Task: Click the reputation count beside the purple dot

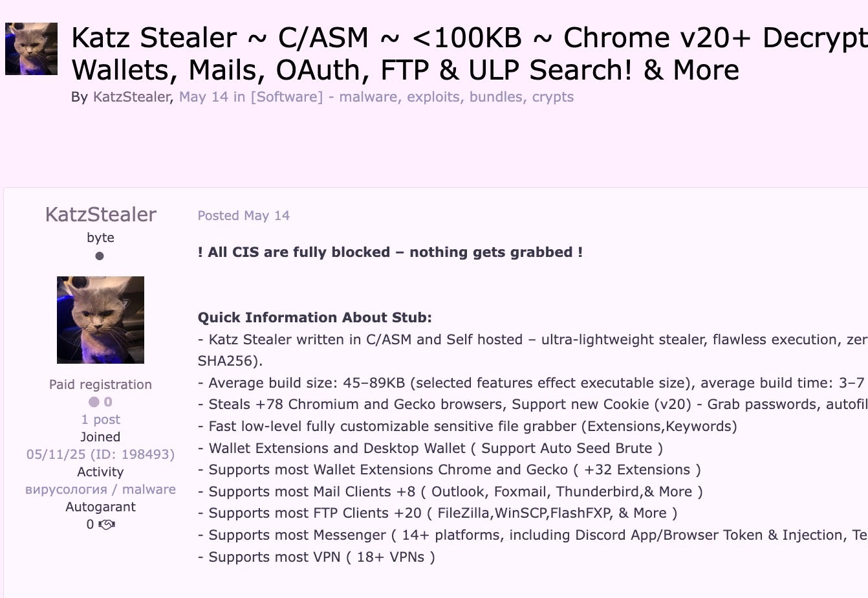Action: 108,402
